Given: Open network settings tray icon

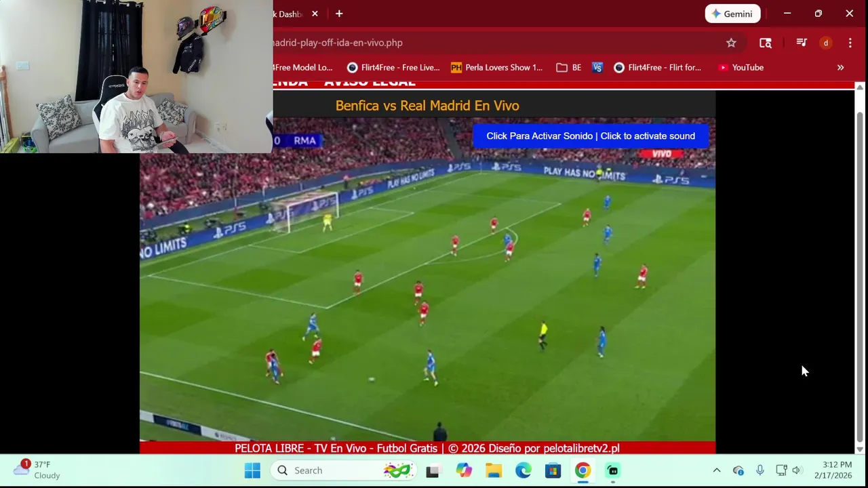Looking at the screenshot, I should [781, 470].
